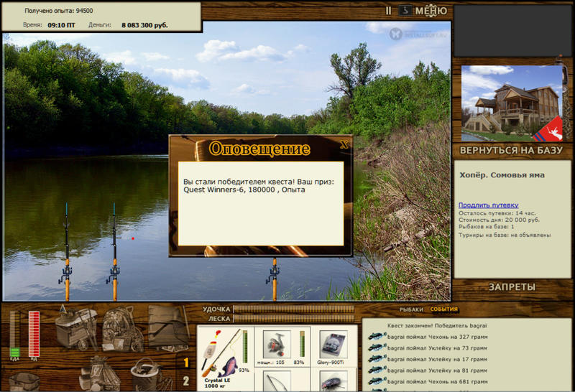Select the Crystal LE rod item
This screenshot has width=575, height=392.
click(225, 358)
